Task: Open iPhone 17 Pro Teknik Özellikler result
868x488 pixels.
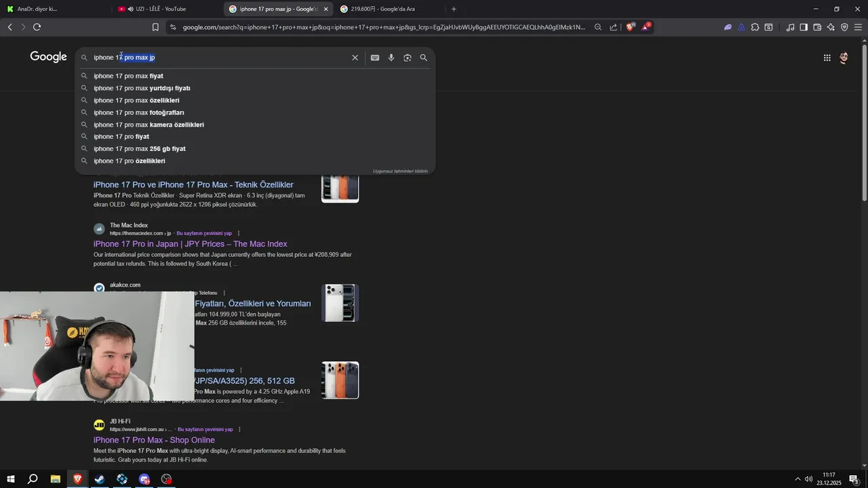Action: pyautogui.click(x=193, y=184)
